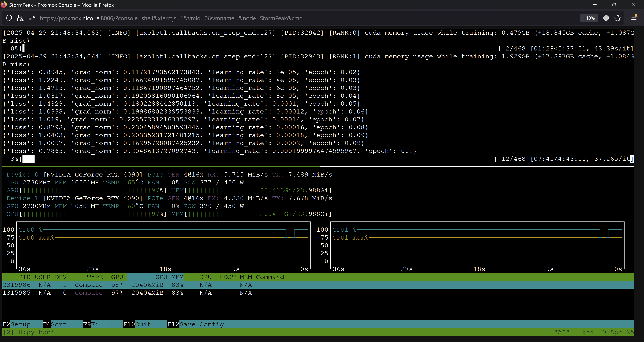
Task: Click the training progress bar at 3%
Action: pyautogui.click(x=28, y=159)
